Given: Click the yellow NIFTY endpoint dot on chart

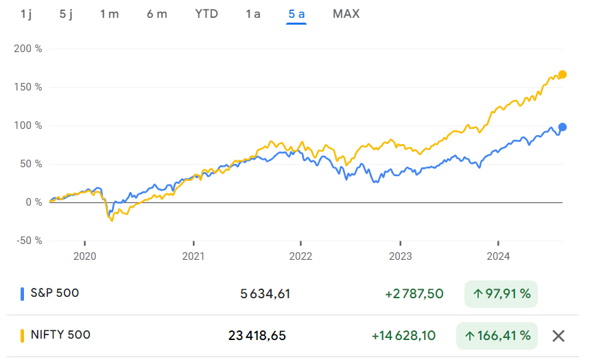Looking at the screenshot, I should pos(563,74).
